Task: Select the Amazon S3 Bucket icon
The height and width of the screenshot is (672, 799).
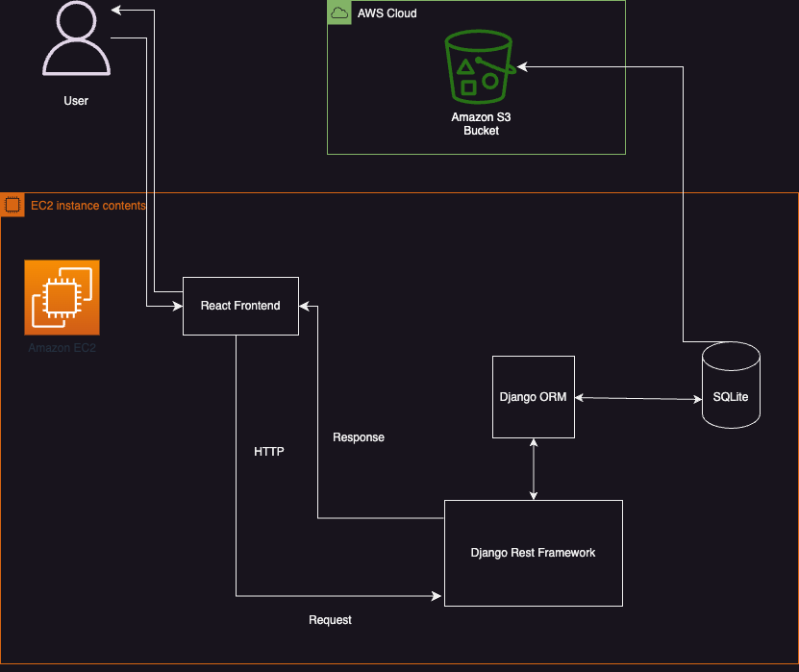Action: (x=479, y=66)
